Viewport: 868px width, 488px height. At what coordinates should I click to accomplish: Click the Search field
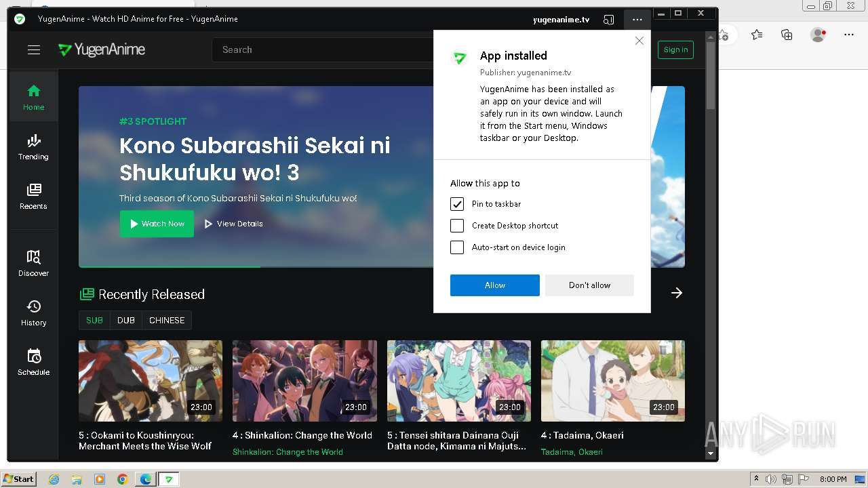tap(323, 49)
